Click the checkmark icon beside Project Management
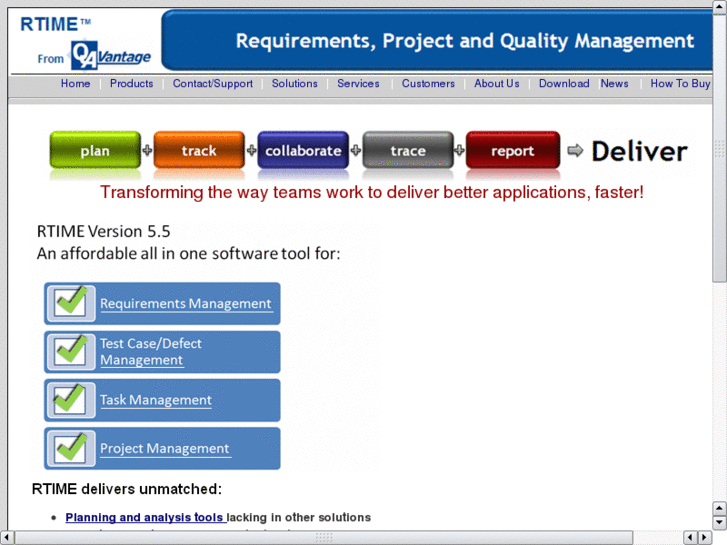The width and height of the screenshot is (727, 545). [70, 448]
